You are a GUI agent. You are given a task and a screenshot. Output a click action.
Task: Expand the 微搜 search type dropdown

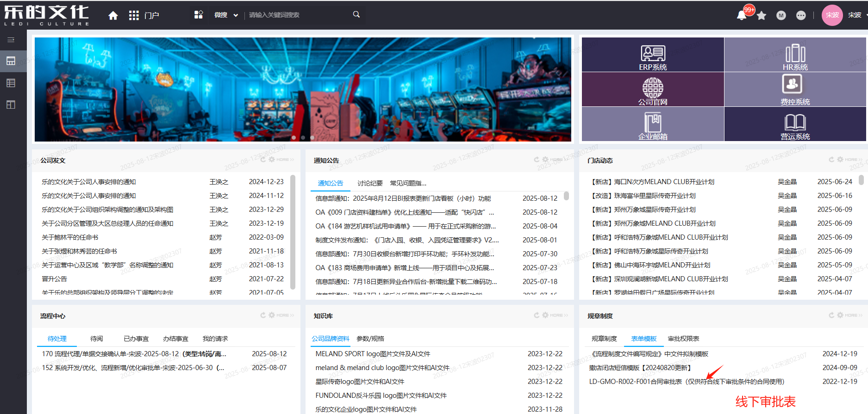pyautogui.click(x=226, y=15)
